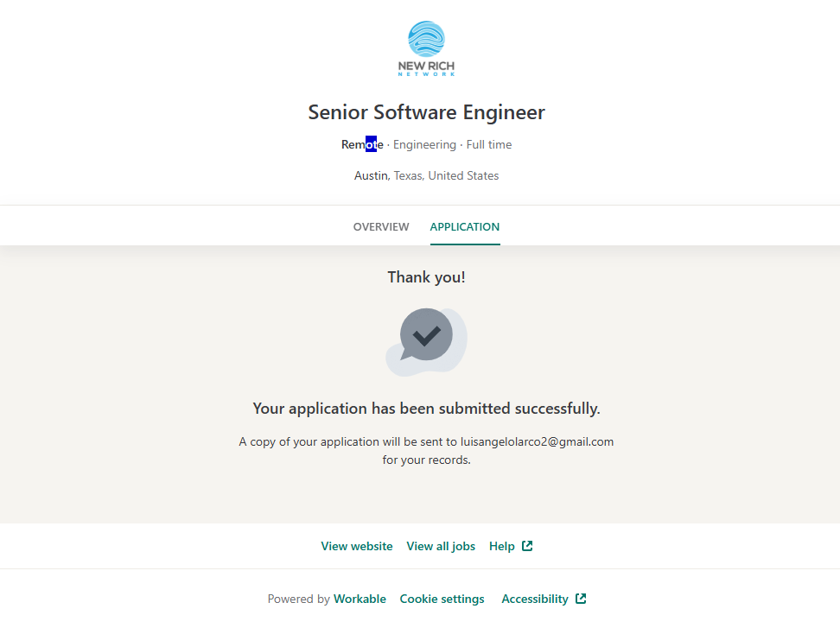Click the application submitted successfully message

[426, 408]
